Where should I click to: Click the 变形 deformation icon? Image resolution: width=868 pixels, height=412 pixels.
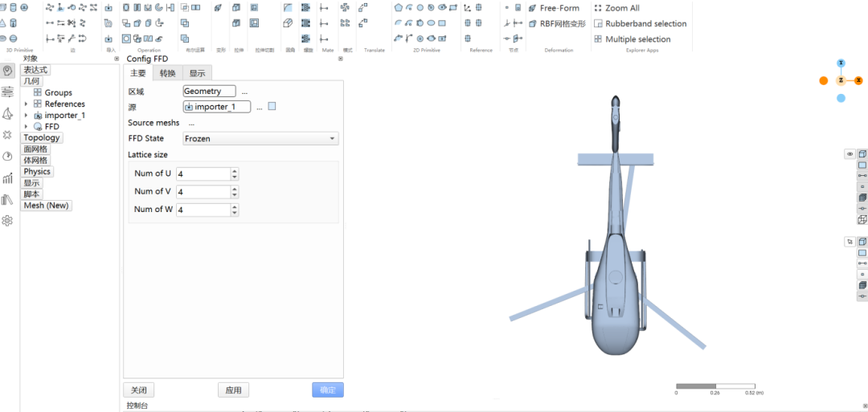point(219,8)
